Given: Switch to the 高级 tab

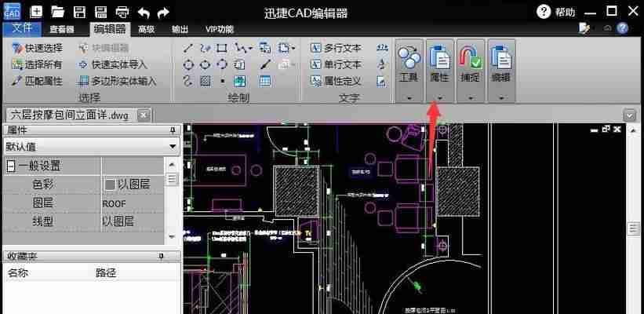Looking at the screenshot, I should click(x=146, y=30).
